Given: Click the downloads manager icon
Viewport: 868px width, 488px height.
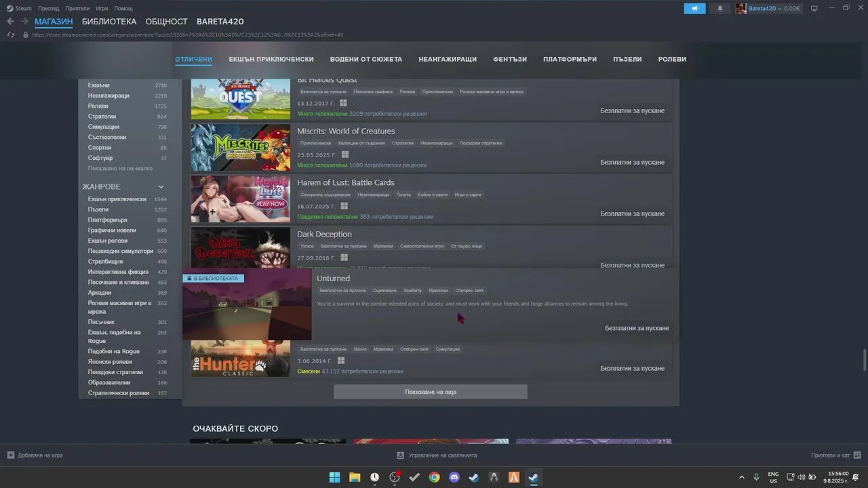Looking at the screenshot, I should 400,455.
